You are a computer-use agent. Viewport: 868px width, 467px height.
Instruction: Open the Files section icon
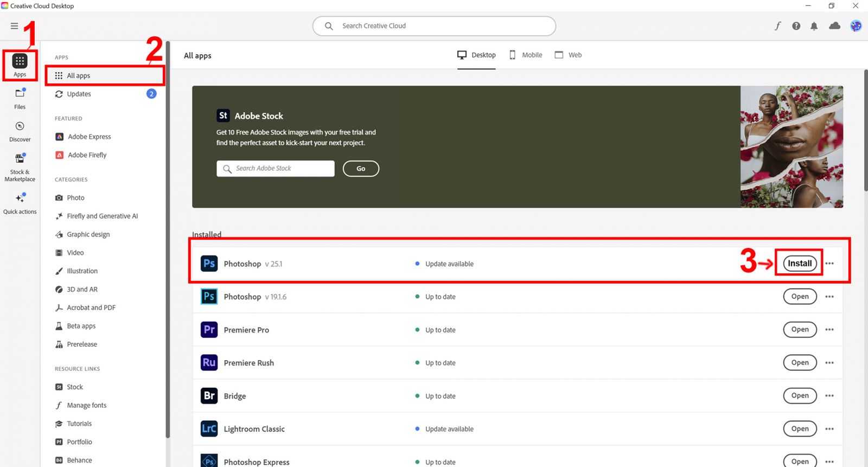(20, 94)
